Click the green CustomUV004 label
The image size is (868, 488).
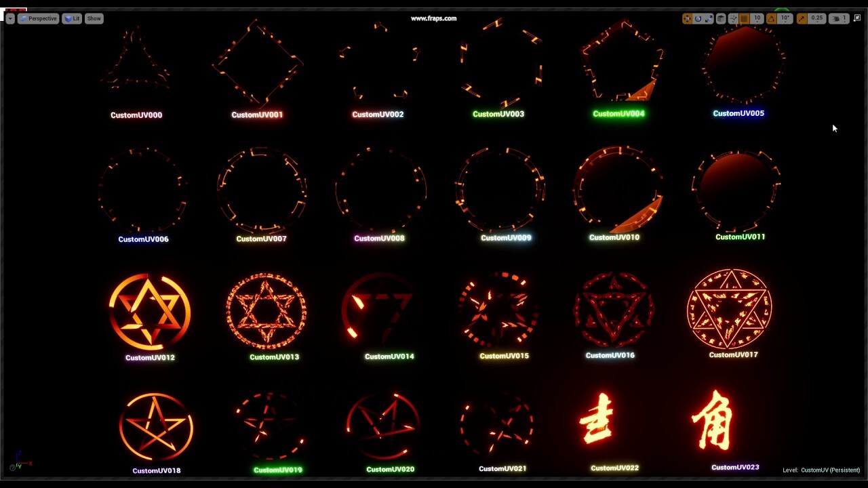[618, 113]
